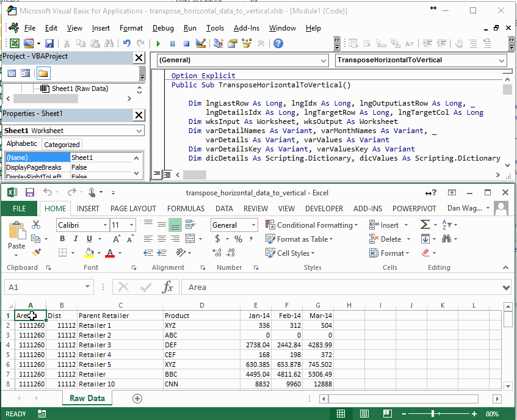This screenshot has height=420, width=517.
Task: Undo last action in the VBA editor
Action: tap(126, 43)
